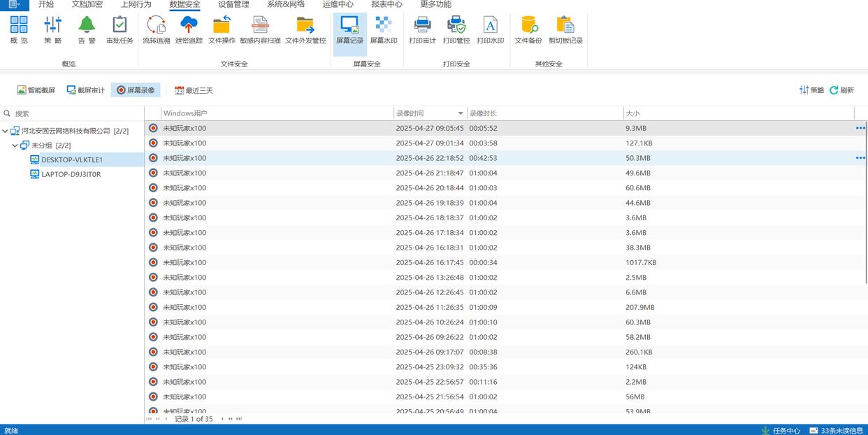Click the 刷新 refresh button

(841, 90)
